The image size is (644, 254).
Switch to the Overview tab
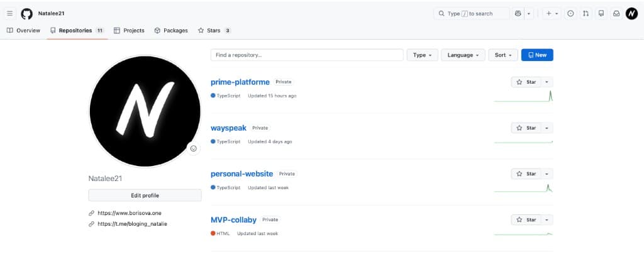point(24,30)
